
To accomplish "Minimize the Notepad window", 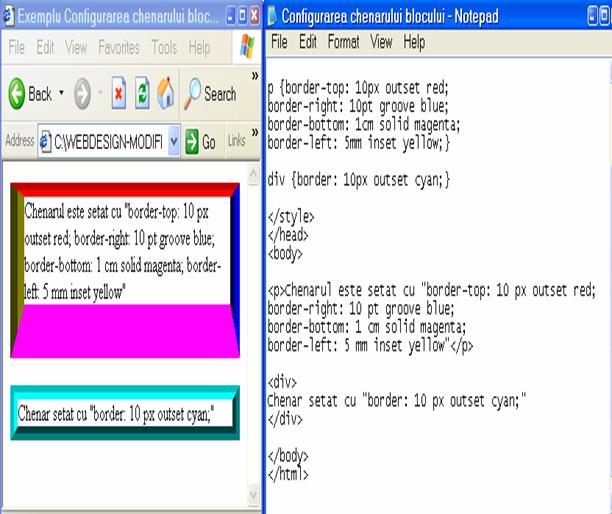I will click(x=593, y=16).
